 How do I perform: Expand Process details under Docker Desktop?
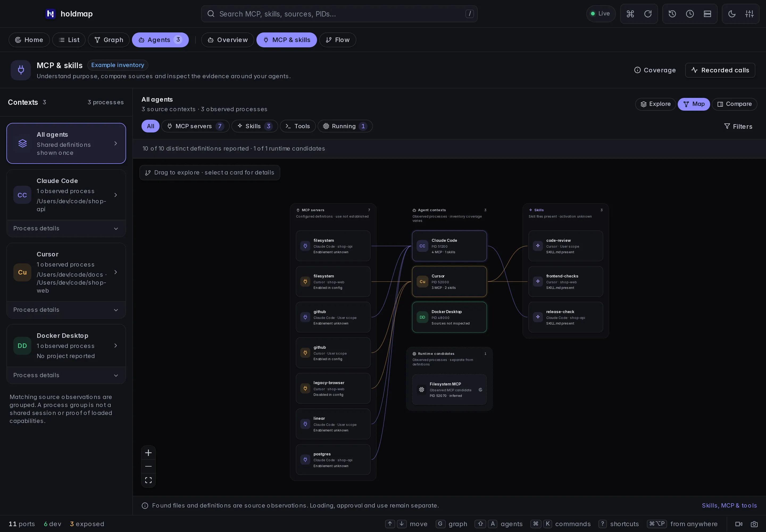tap(66, 375)
